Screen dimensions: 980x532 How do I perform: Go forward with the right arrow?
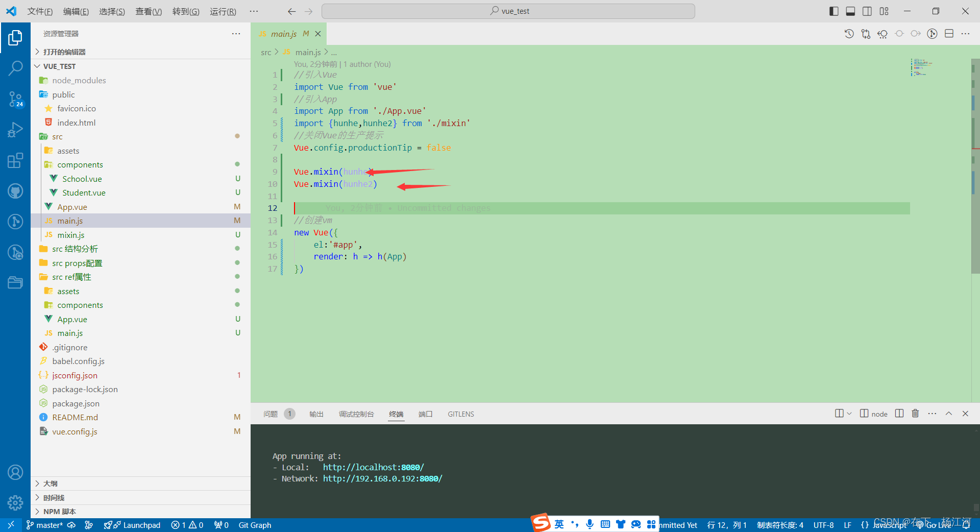coord(308,11)
